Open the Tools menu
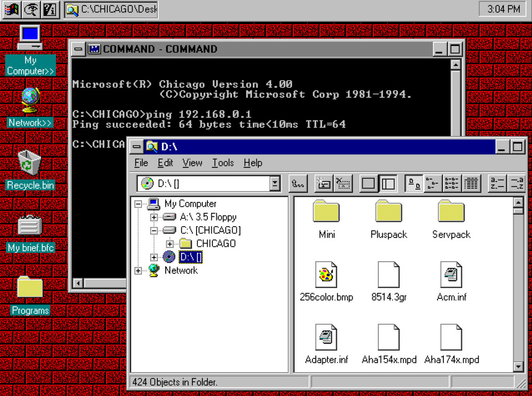The height and width of the screenshot is (396, 532). 223,163
